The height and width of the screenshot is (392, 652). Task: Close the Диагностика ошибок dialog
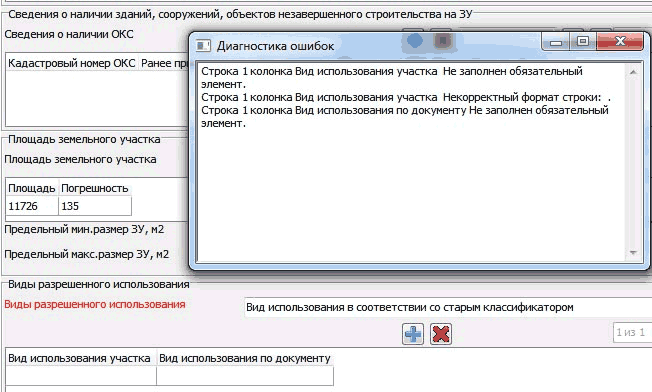click(x=620, y=42)
